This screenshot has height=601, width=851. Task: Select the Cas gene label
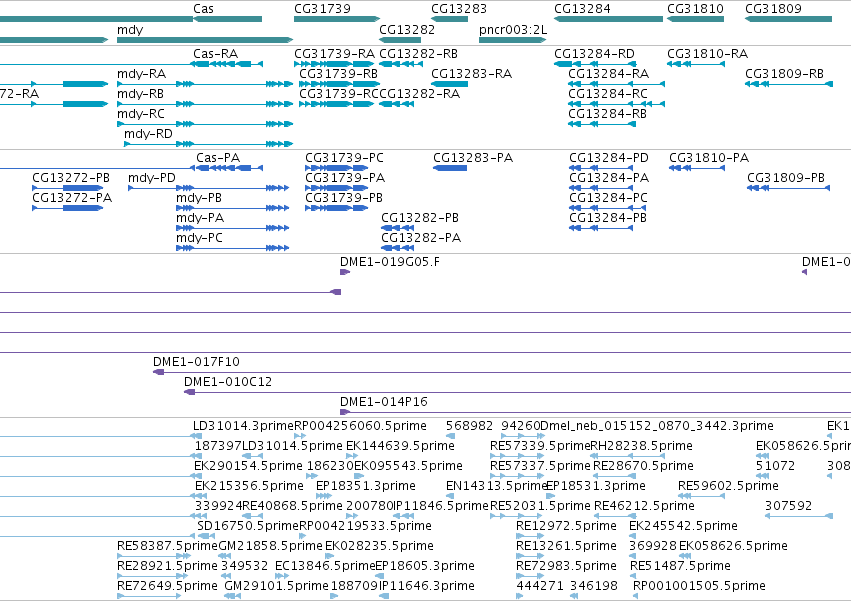(x=204, y=9)
